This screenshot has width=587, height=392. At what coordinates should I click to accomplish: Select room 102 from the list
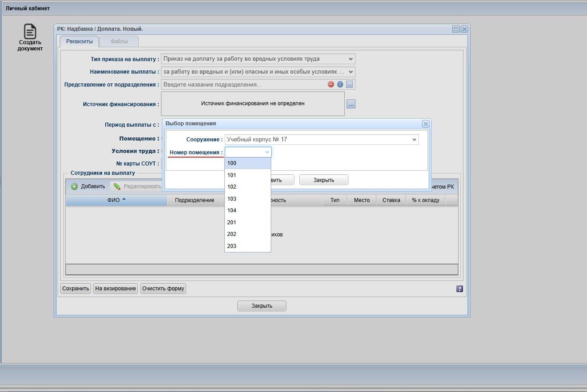(x=248, y=187)
